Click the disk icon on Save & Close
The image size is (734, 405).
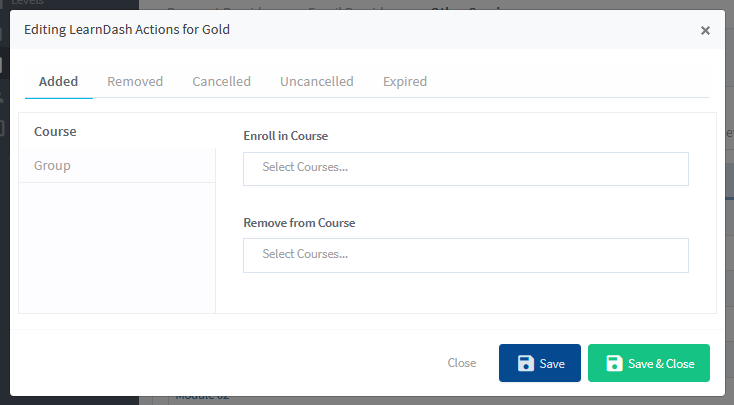[614, 363]
